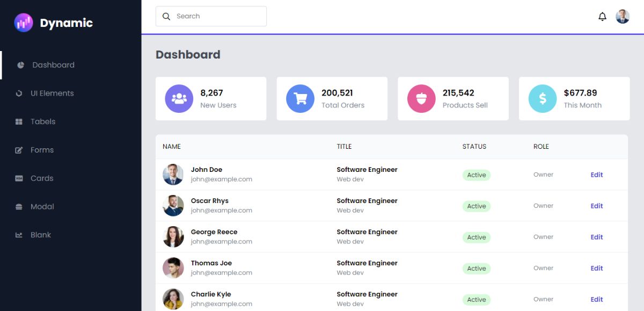Edit Charlie Kyle's row
This screenshot has width=644, height=311.
597,299
